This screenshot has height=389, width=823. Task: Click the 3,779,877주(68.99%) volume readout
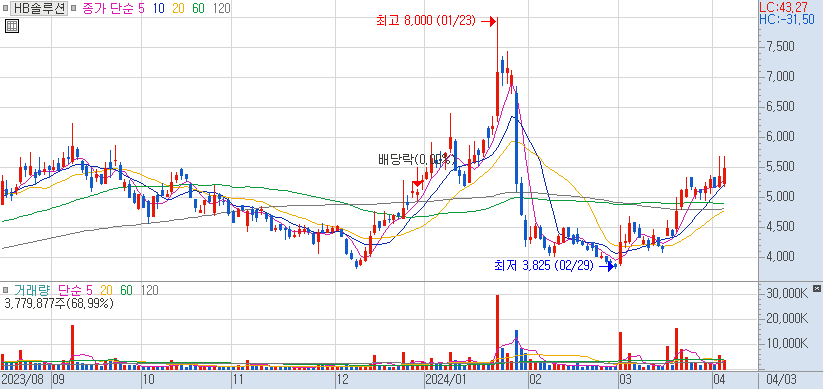[58, 303]
